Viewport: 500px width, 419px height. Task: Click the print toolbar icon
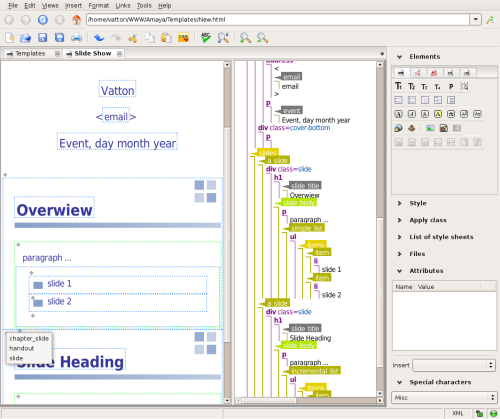[76, 37]
